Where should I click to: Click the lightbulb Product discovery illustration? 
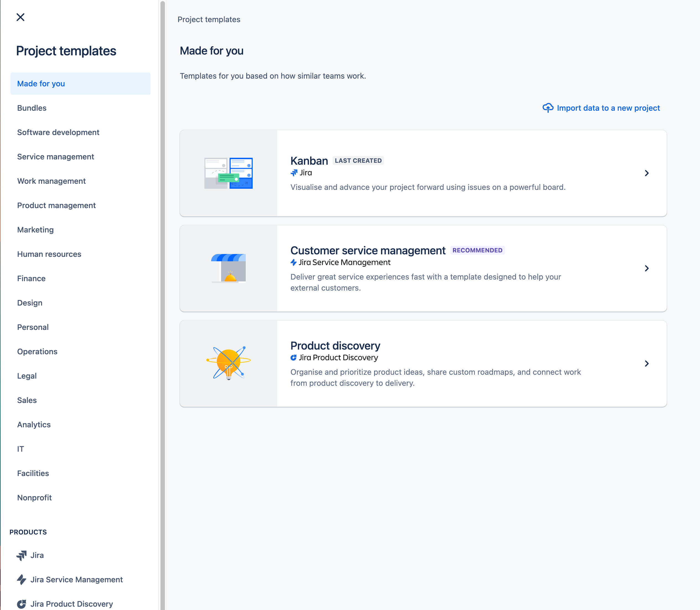228,363
